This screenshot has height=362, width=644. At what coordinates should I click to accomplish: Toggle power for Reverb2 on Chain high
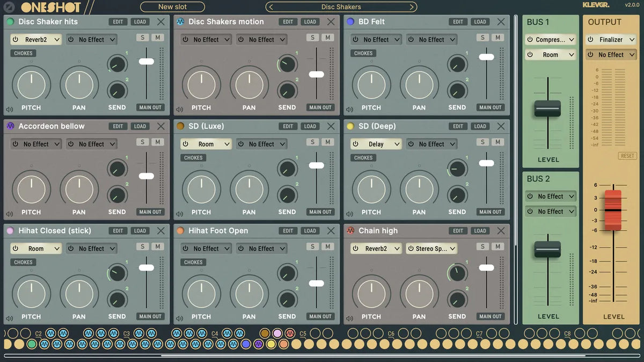click(x=355, y=249)
